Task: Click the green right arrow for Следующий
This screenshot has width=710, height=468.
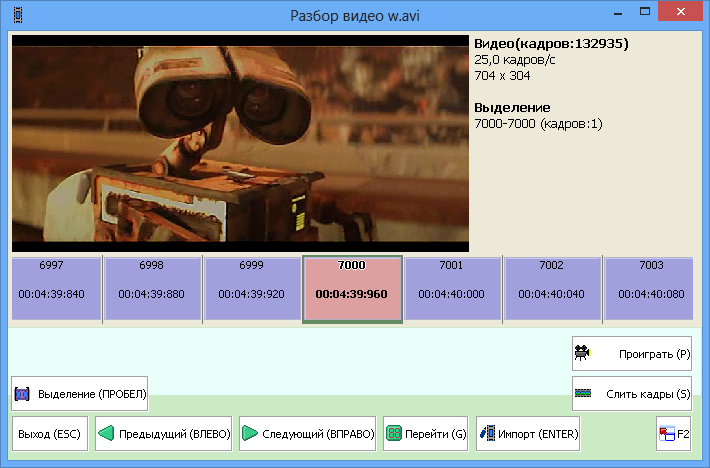Action: pyautogui.click(x=249, y=433)
